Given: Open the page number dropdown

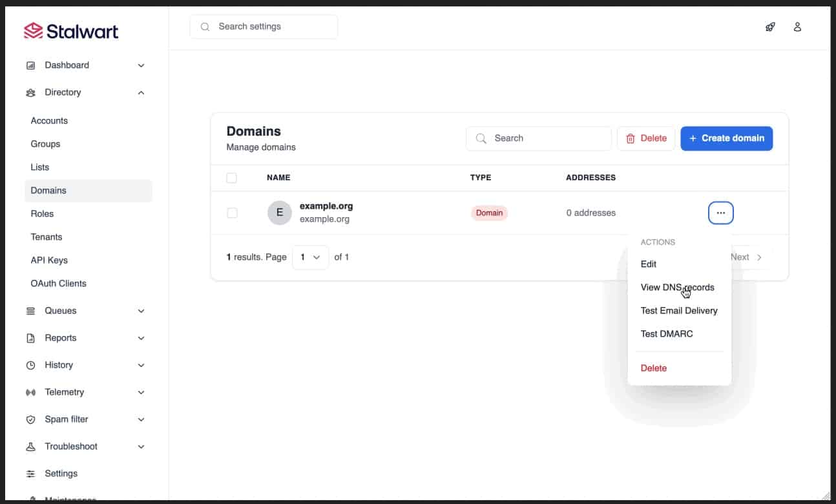Looking at the screenshot, I should tap(310, 257).
